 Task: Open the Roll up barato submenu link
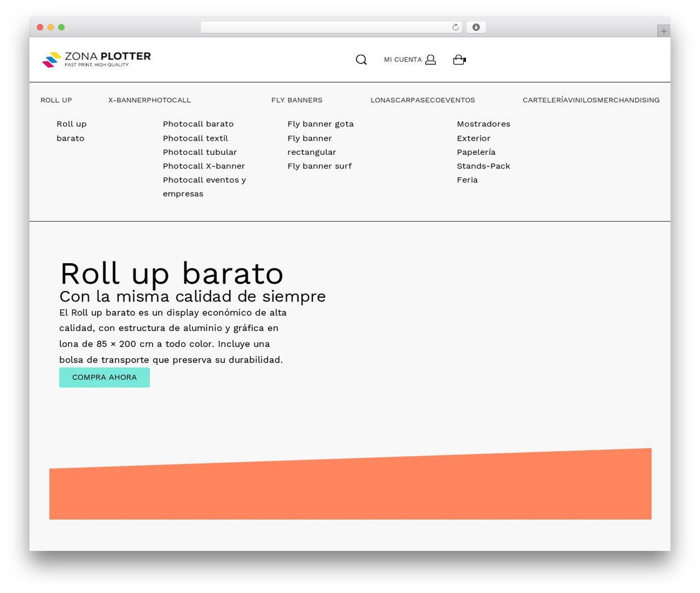click(x=72, y=131)
